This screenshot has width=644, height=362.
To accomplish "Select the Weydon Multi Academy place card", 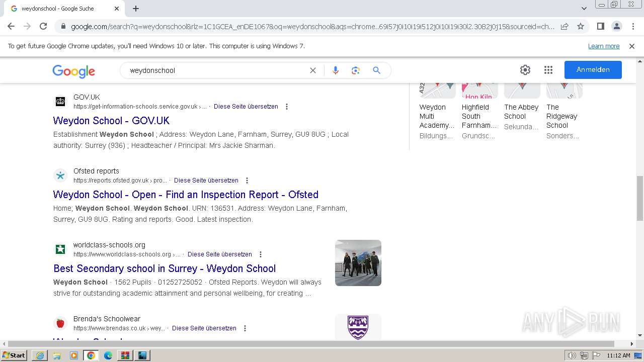I will 437,112.
